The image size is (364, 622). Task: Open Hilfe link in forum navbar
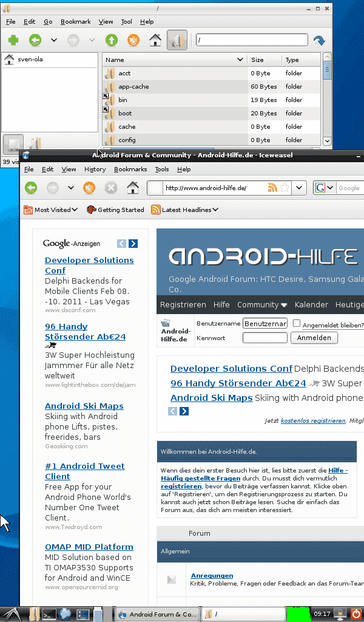pos(221,305)
